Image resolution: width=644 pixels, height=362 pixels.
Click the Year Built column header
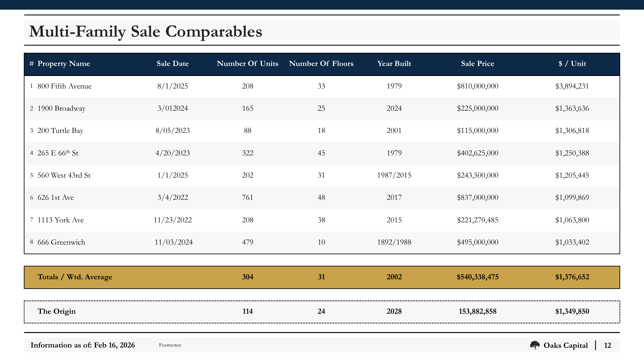pyautogui.click(x=394, y=64)
